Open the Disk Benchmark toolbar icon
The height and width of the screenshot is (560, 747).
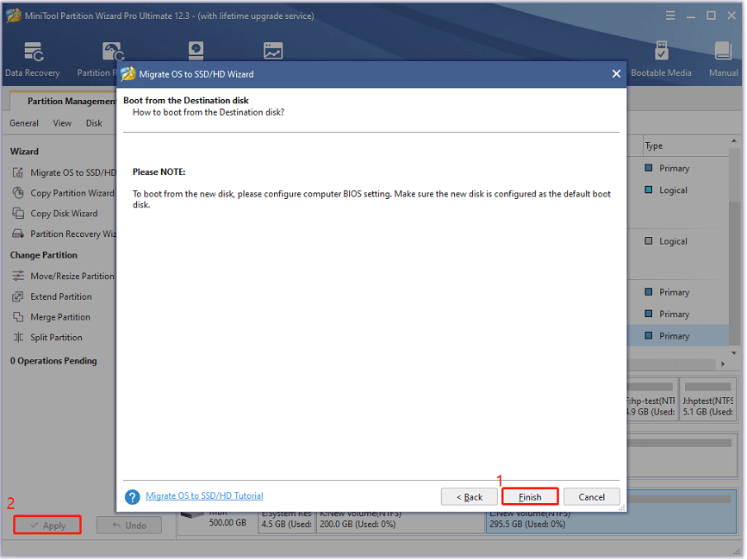click(196, 51)
